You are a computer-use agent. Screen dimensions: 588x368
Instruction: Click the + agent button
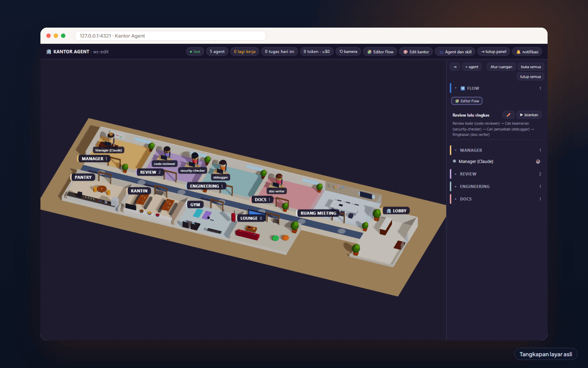click(x=472, y=67)
